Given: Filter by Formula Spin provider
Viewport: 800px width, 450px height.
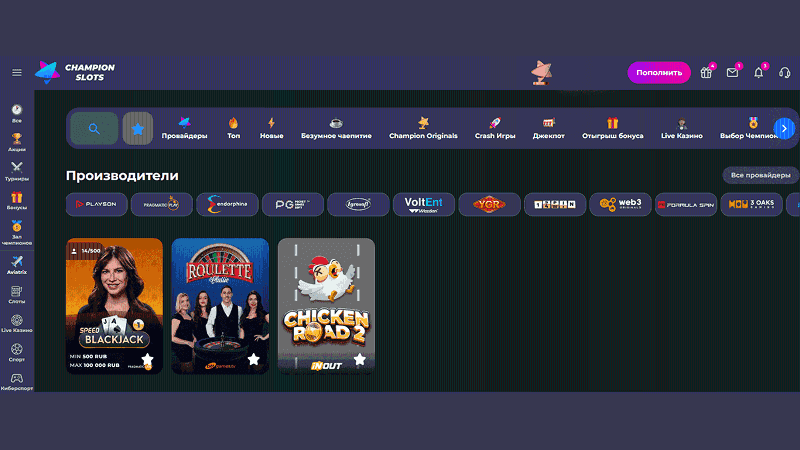Looking at the screenshot, I should pos(686,204).
